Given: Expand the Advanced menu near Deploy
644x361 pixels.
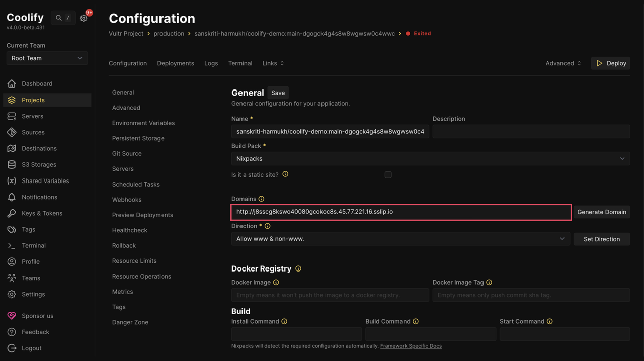Looking at the screenshot, I should pyautogui.click(x=563, y=63).
